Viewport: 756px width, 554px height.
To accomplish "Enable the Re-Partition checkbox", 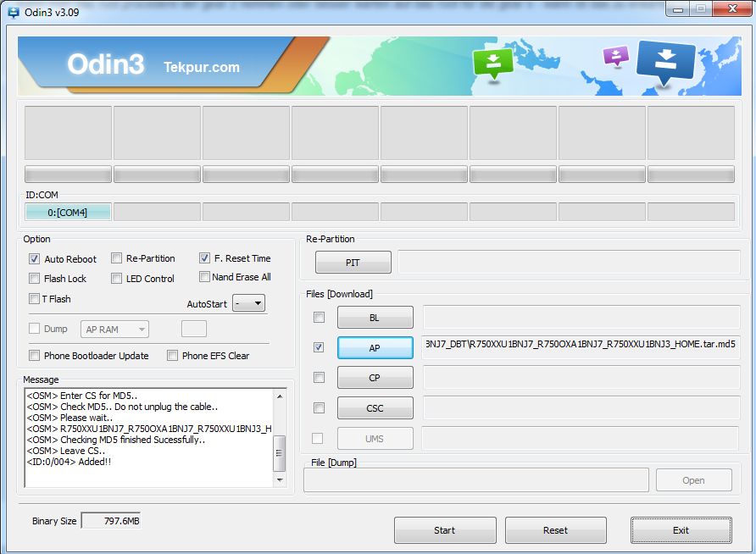I will pos(116,258).
